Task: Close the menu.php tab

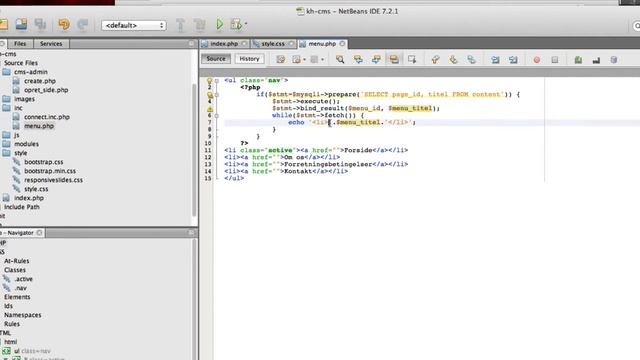Action: click(342, 44)
